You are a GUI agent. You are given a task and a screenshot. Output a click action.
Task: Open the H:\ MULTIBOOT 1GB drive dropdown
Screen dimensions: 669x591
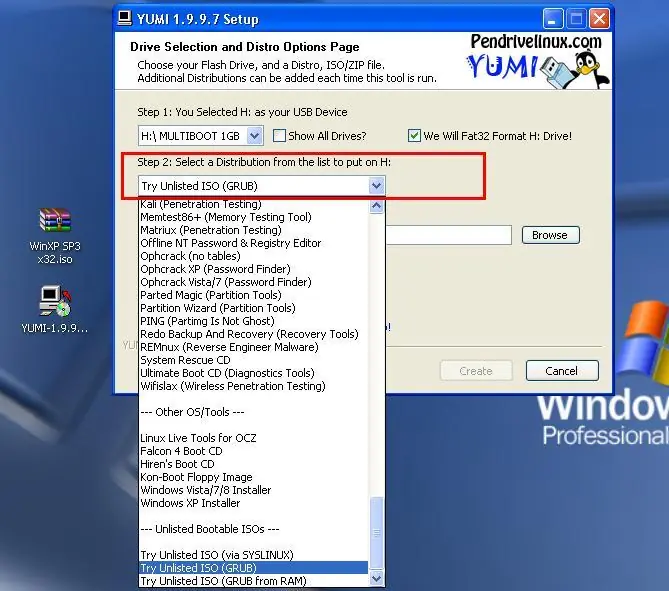255,136
